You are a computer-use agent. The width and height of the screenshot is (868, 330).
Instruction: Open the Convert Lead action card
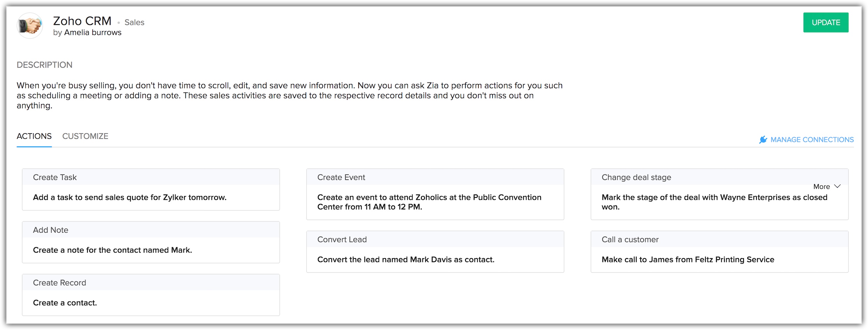click(x=435, y=251)
